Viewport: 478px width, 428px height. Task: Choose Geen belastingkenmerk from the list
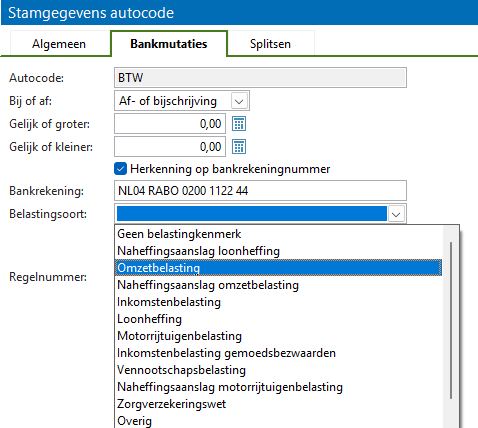coord(278,234)
